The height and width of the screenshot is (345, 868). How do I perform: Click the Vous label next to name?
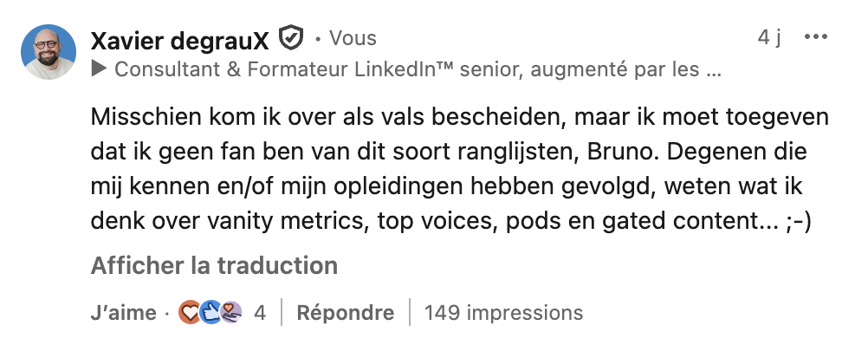coord(353,38)
